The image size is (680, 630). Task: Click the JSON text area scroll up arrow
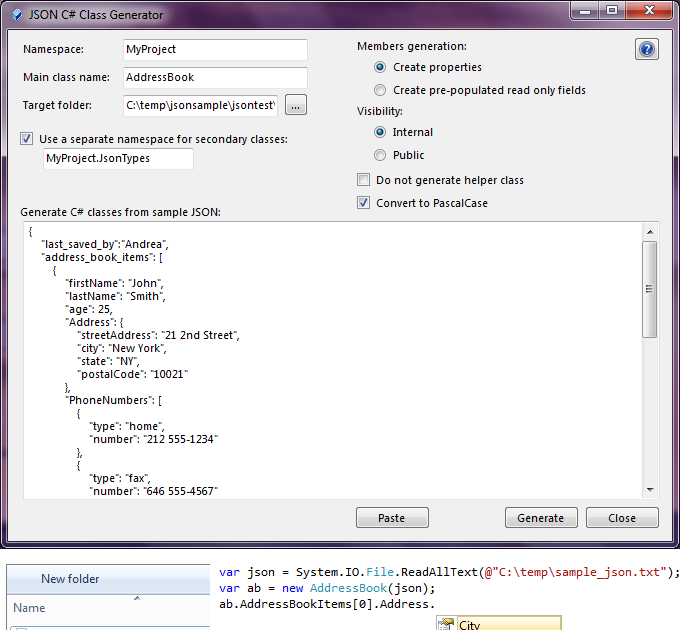(x=650, y=232)
